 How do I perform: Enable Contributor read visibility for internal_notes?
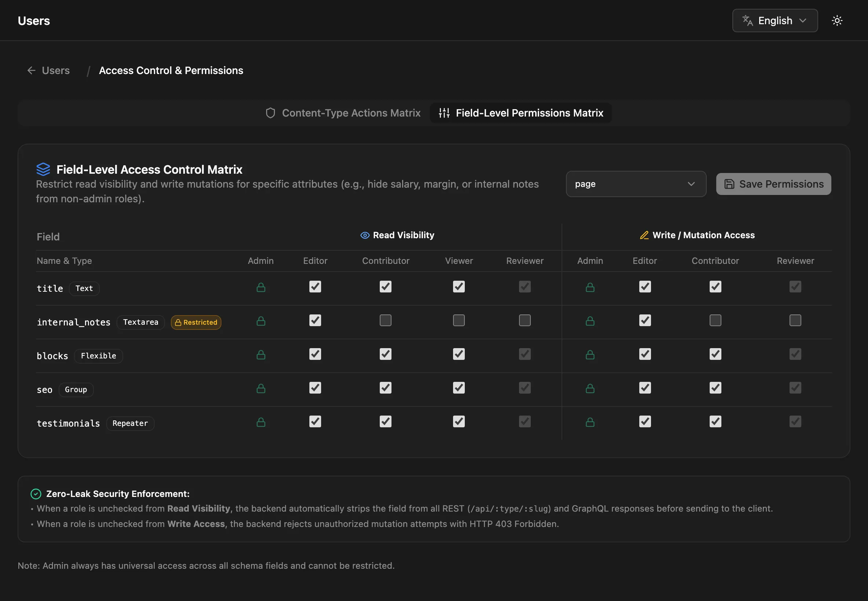tap(385, 320)
